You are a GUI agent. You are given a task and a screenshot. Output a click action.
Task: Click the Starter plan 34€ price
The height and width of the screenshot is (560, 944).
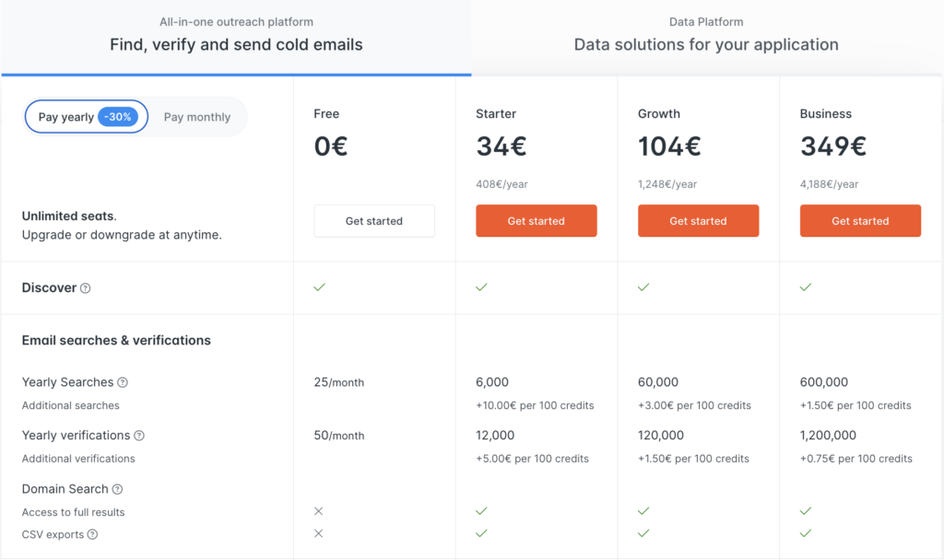click(499, 146)
